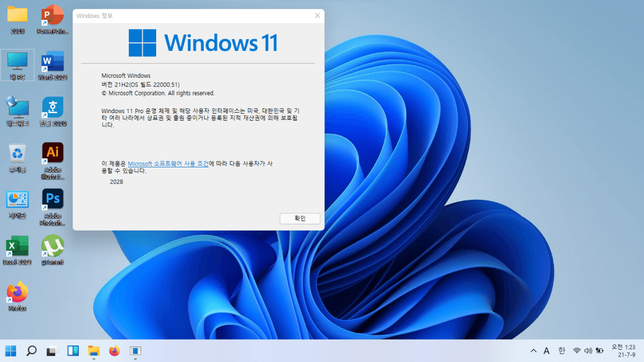Launch Adobe Illustrator shortcut
The image size is (644, 362).
pos(53,161)
